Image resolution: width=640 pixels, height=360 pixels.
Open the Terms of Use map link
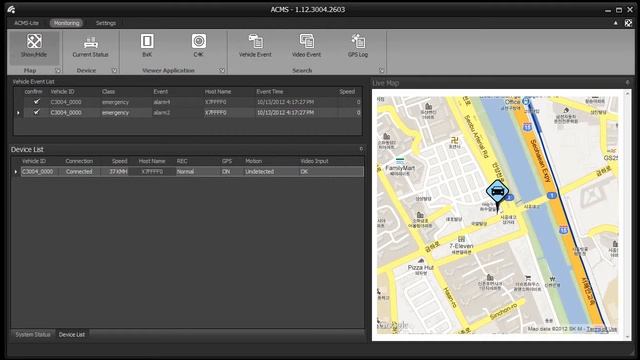602,329
